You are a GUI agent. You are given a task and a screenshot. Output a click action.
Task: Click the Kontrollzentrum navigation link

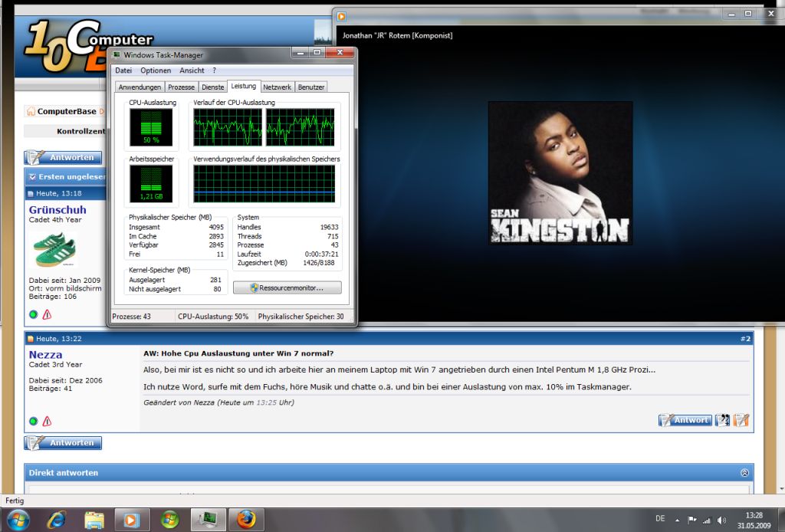coord(81,131)
